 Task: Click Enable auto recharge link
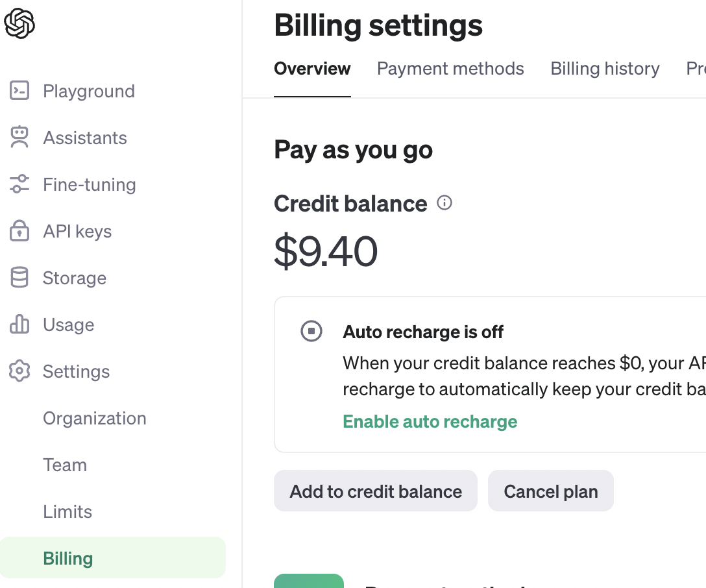[430, 422]
